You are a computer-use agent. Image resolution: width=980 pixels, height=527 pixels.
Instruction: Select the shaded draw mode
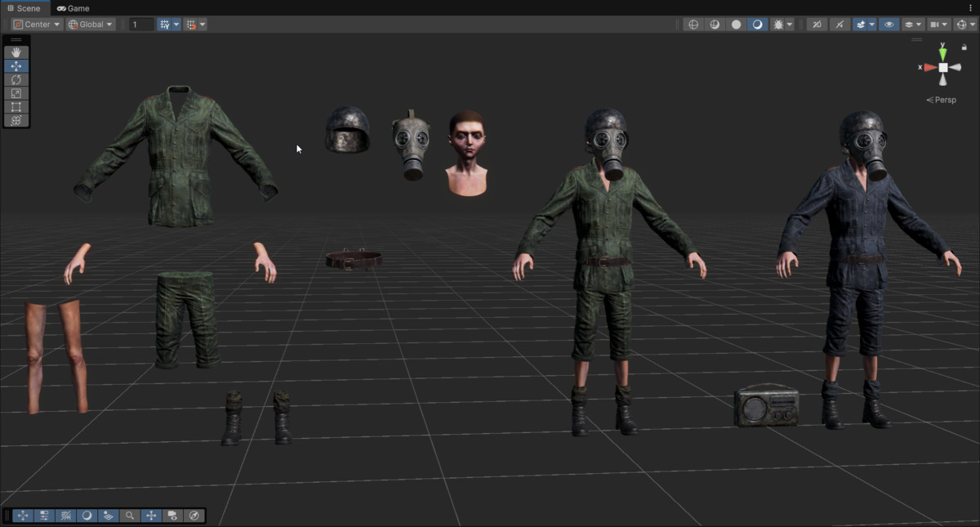coord(758,25)
